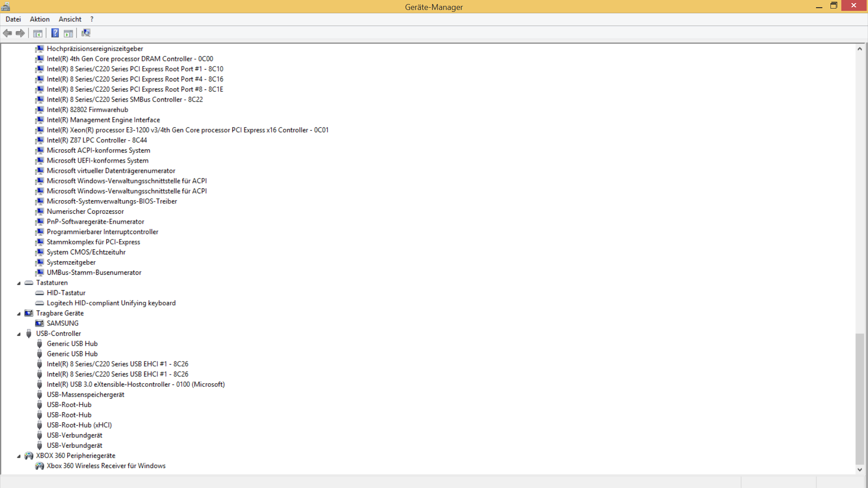Open the Ansicht menu
The width and height of the screenshot is (868, 488).
click(70, 19)
